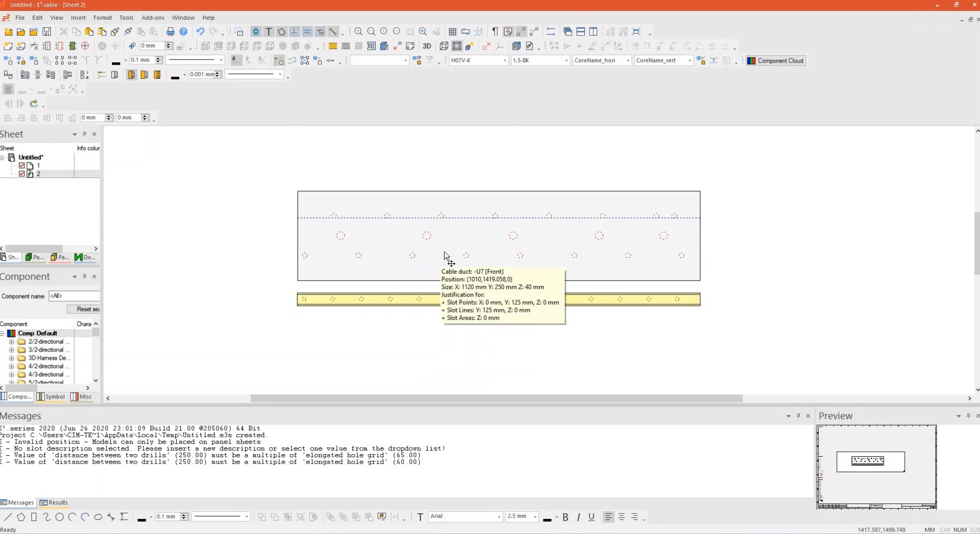Expand the 2/2-directional folder
The width and height of the screenshot is (980, 534).
click(x=11, y=342)
